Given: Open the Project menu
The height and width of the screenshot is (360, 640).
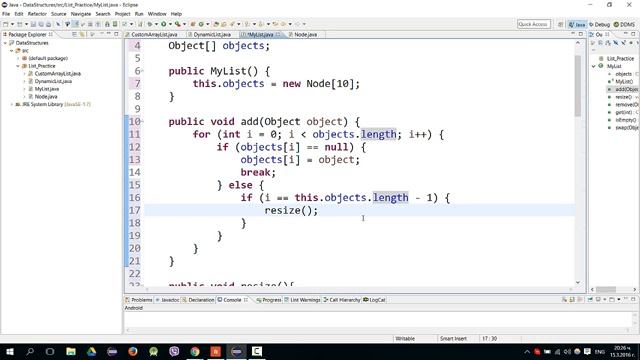Looking at the screenshot, I should (122, 14).
